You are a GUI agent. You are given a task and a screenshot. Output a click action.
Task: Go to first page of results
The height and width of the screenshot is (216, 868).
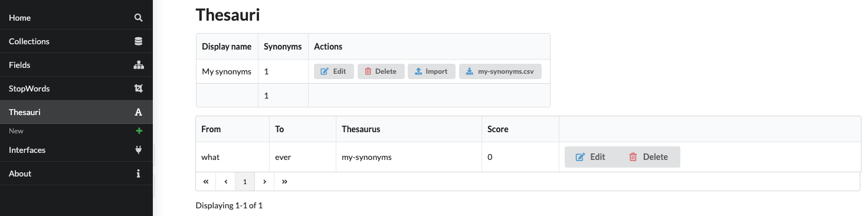coord(206,182)
